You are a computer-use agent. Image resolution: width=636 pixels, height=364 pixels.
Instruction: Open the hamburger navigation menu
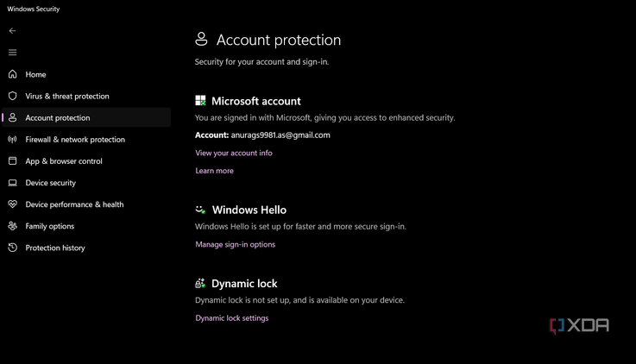click(x=13, y=53)
